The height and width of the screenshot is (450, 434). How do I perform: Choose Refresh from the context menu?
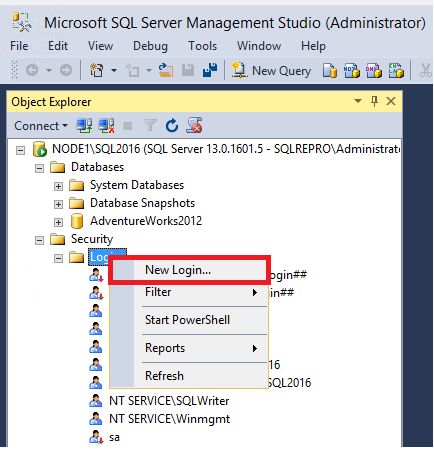(189, 376)
